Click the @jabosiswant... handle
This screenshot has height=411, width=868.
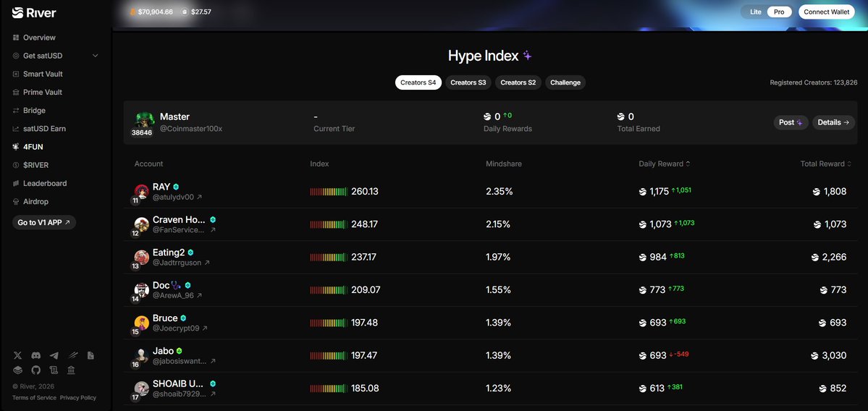click(x=180, y=361)
